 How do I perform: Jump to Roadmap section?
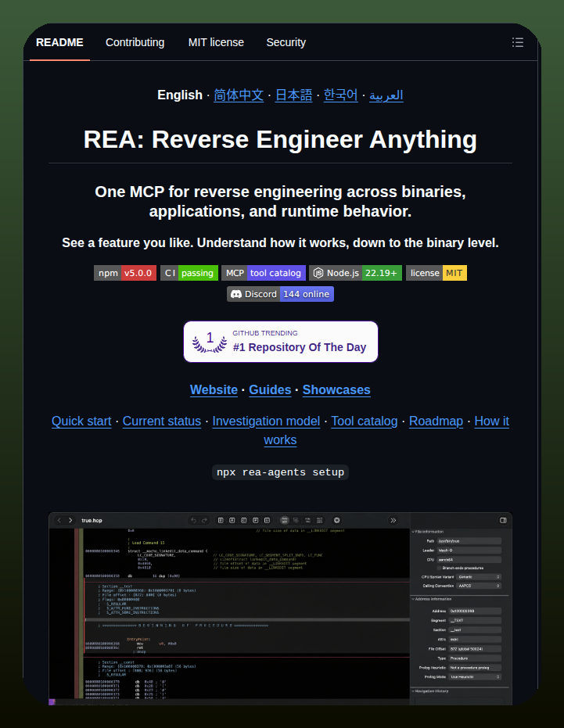click(x=436, y=421)
